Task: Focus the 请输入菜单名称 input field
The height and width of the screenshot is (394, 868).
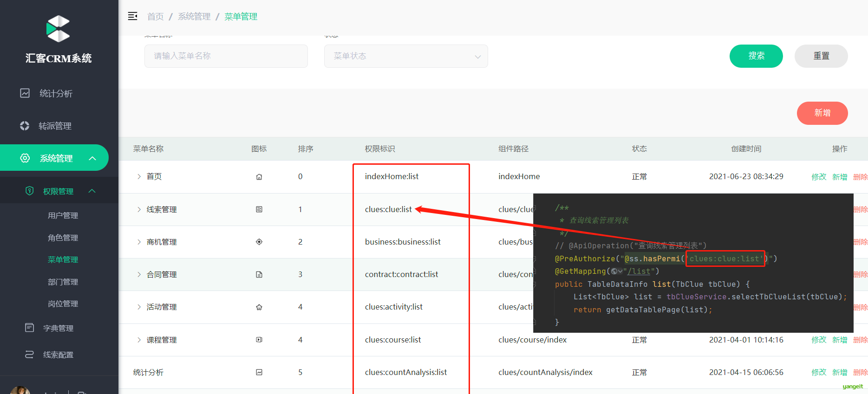Action: click(226, 56)
